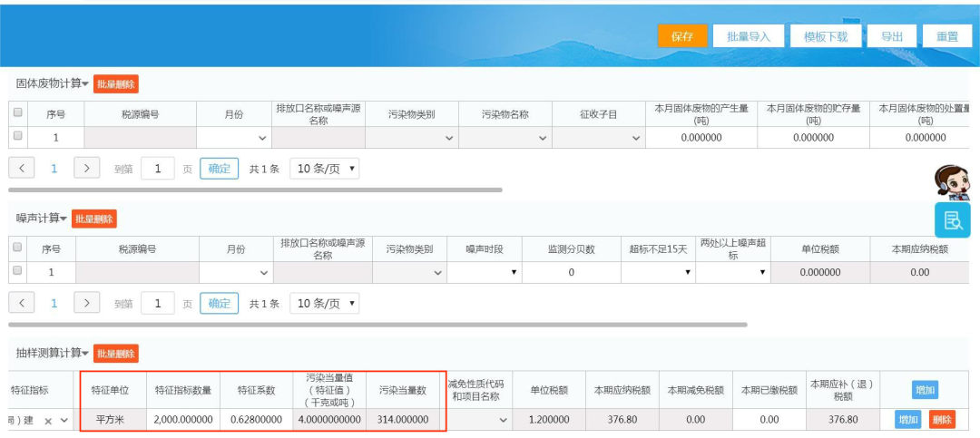Go to previous page in 噪声 pager
This screenshot has height=438, width=980.
(x=22, y=303)
